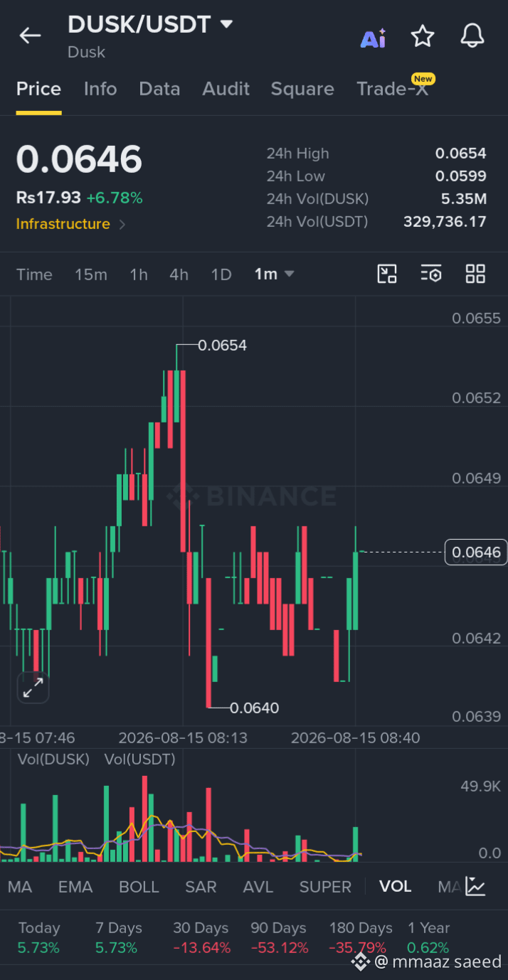Toggle the SUPER indicator
Image resolution: width=508 pixels, height=980 pixels.
coord(325,887)
